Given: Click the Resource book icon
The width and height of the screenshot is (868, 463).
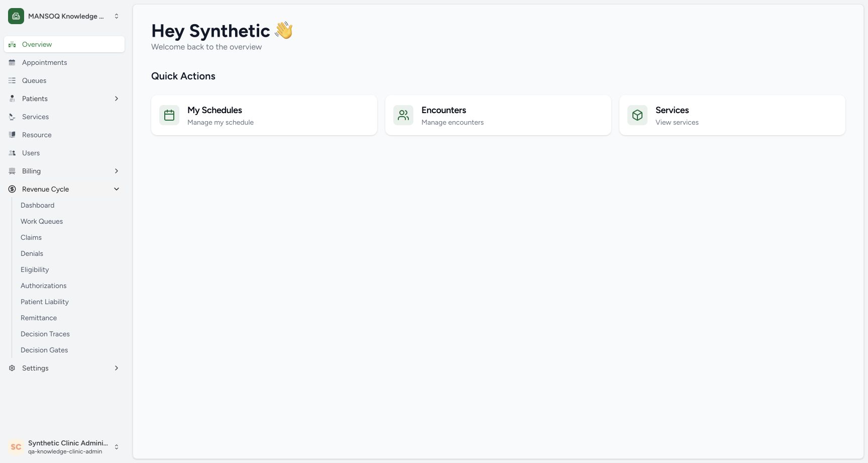Looking at the screenshot, I should (x=12, y=135).
